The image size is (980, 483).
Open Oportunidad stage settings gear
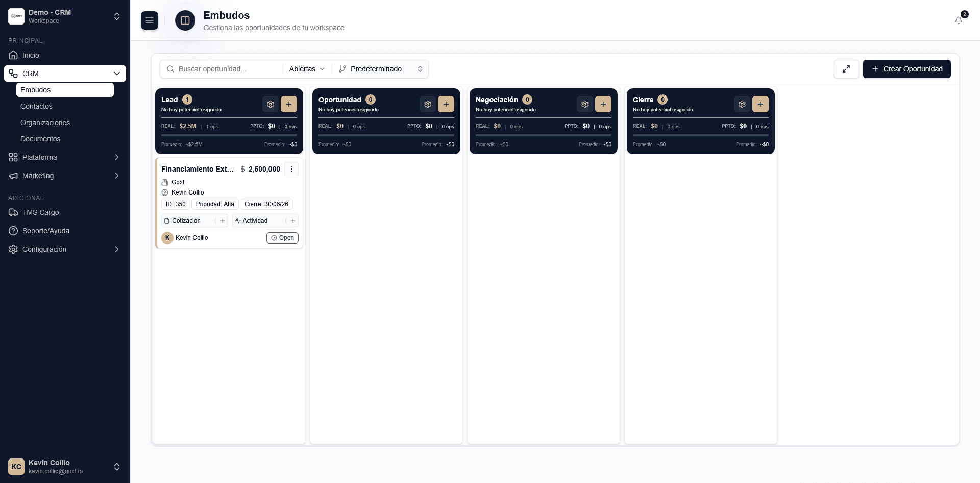(x=428, y=104)
